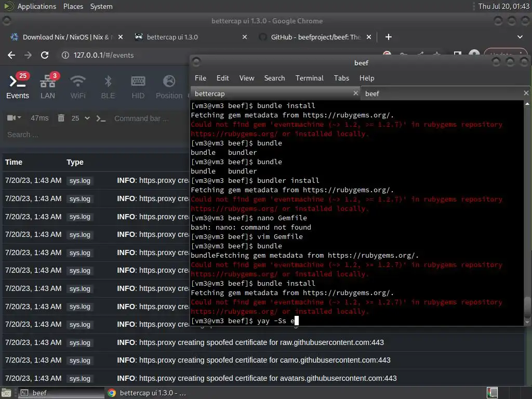Close the beef terminal tab

coord(526,93)
